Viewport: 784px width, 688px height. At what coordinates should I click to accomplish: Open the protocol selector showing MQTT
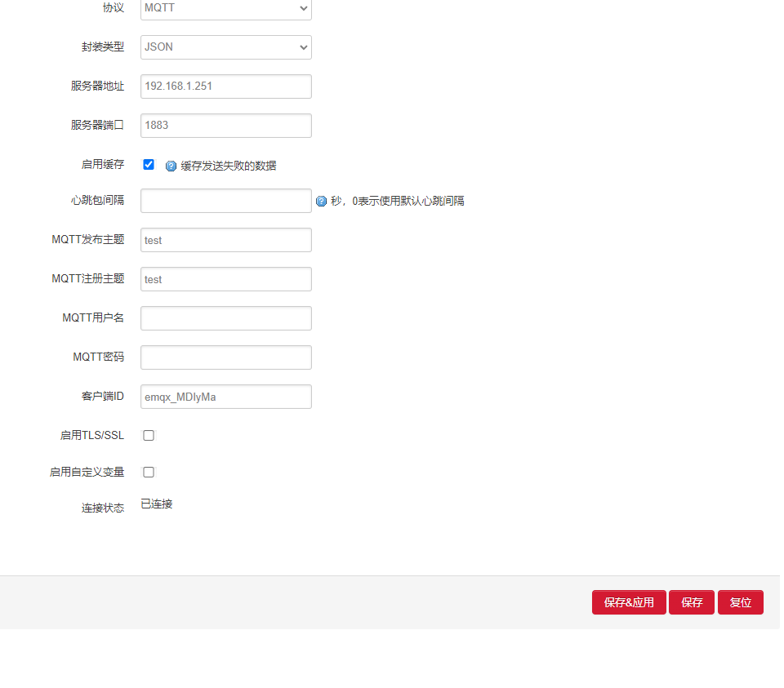(x=225, y=8)
